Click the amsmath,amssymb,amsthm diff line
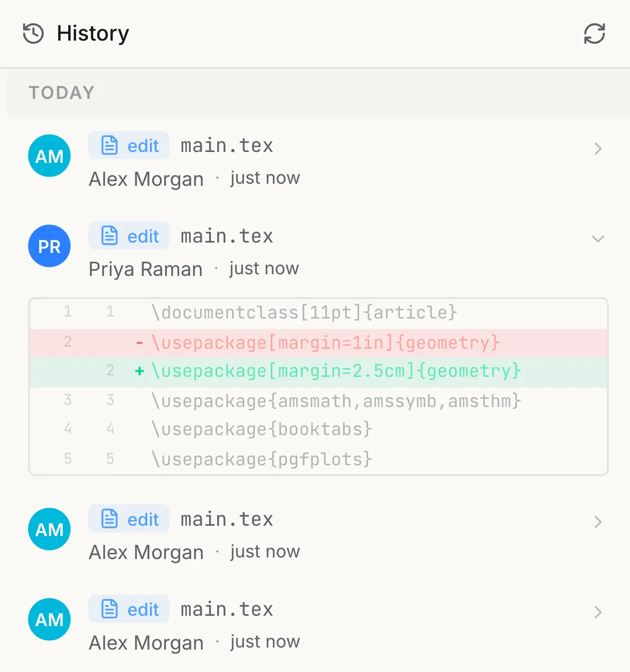The height and width of the screenshot is (672, 630). 319,401
